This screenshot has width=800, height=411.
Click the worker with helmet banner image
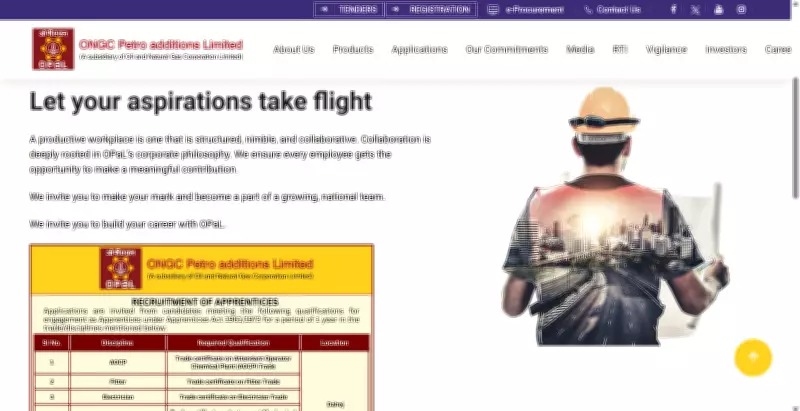tap(615, 217)
